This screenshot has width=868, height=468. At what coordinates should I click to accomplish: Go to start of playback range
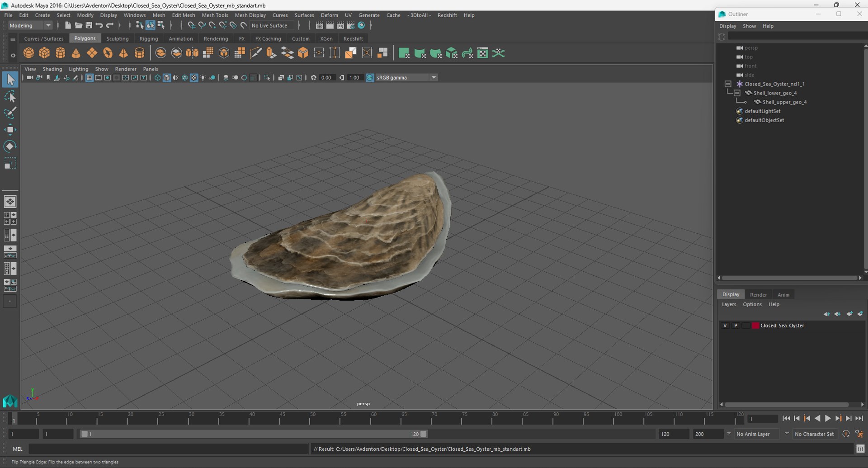point(786,419)
